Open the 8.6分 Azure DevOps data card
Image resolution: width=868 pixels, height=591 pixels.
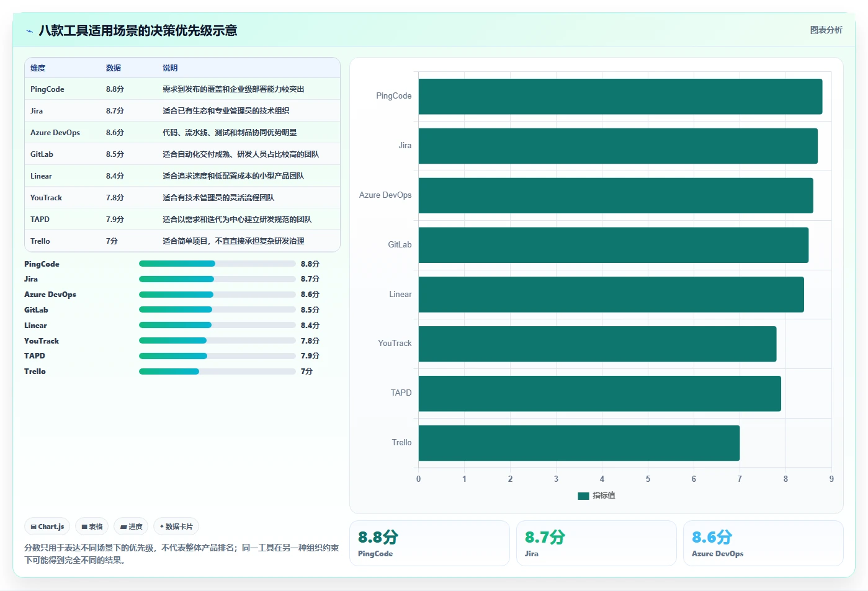763,543
